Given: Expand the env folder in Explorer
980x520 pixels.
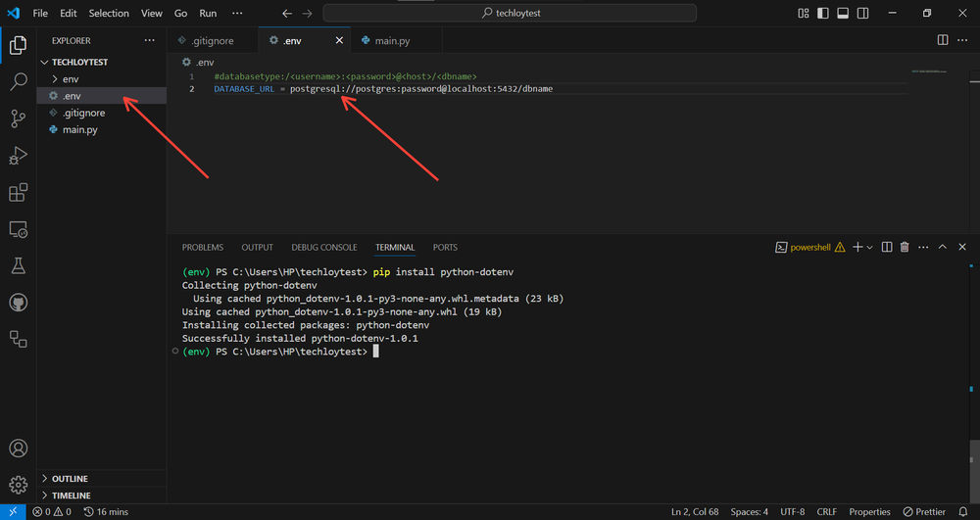Looking at the screenshot, I should (x=71, y=78).
